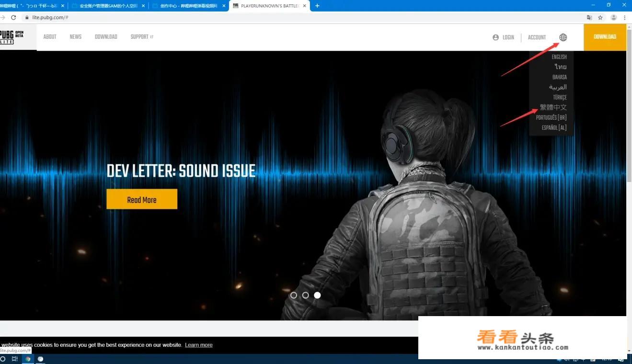Select ESPAÑOL [AL] language option

click(554, 128)
